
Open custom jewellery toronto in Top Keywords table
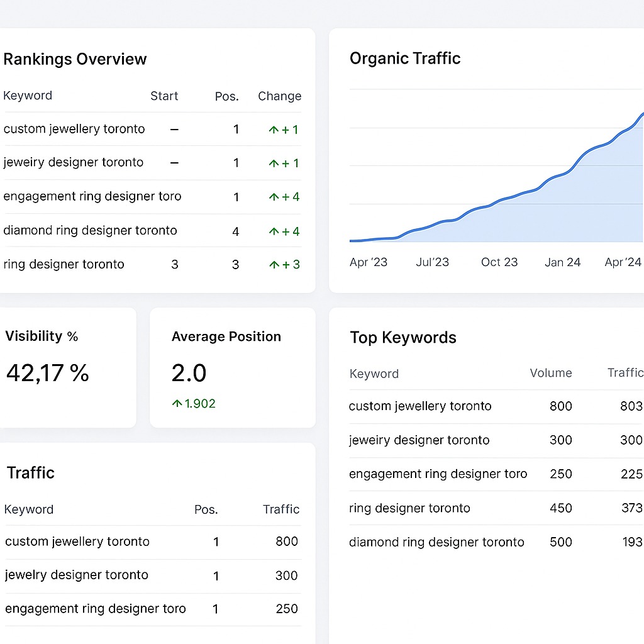point(420,406)
